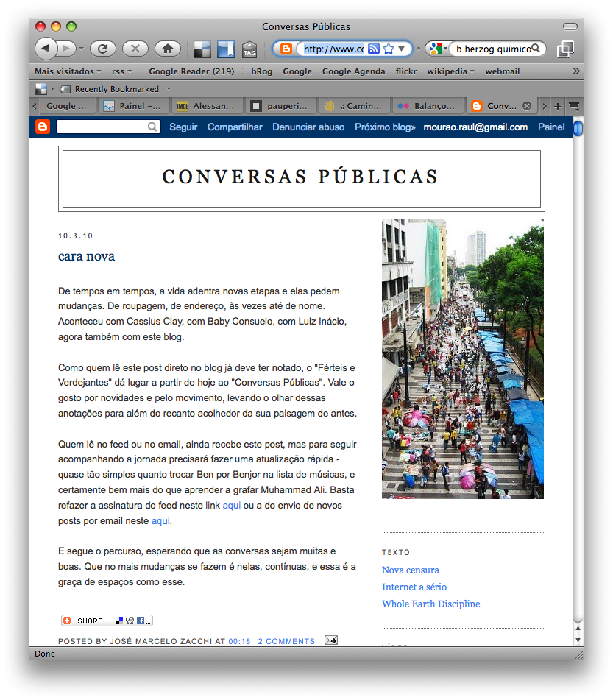The height and width of the screenshot is (700, 613).
Task: Switch to the Camin... tab
Action: (355, 106)
